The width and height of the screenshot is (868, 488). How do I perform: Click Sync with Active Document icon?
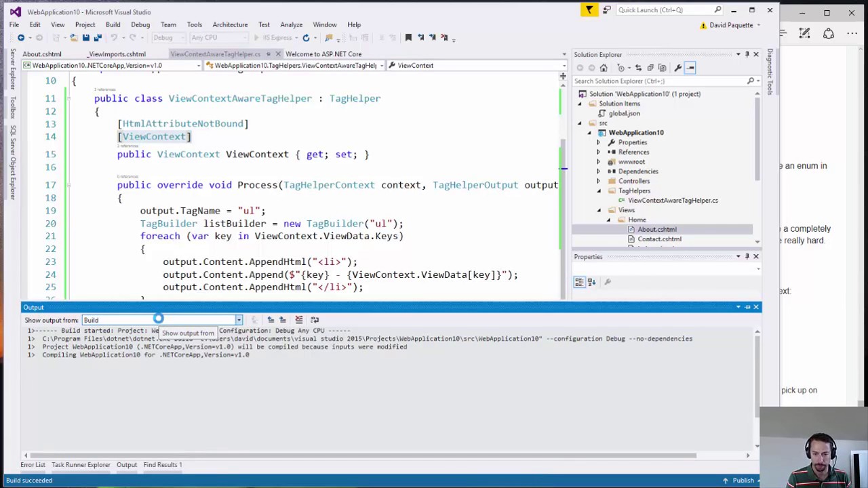[638, 68]
